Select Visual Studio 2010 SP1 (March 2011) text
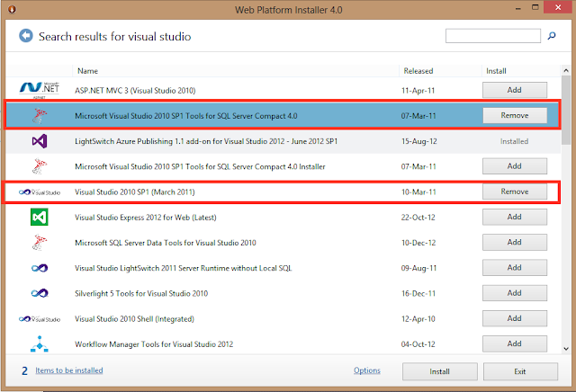Screen dimensions: 576x392 pyautogui.click(x=135, y=192)
